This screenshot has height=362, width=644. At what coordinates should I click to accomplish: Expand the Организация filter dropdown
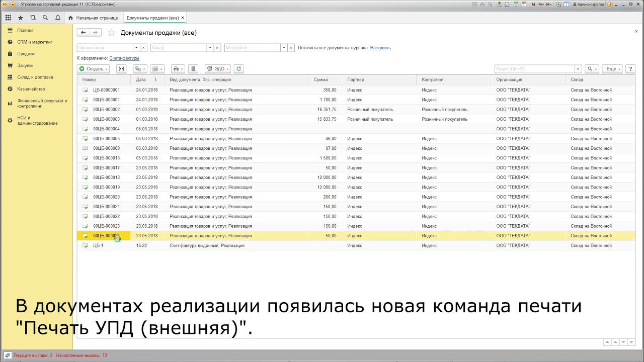tap(136, 48)
